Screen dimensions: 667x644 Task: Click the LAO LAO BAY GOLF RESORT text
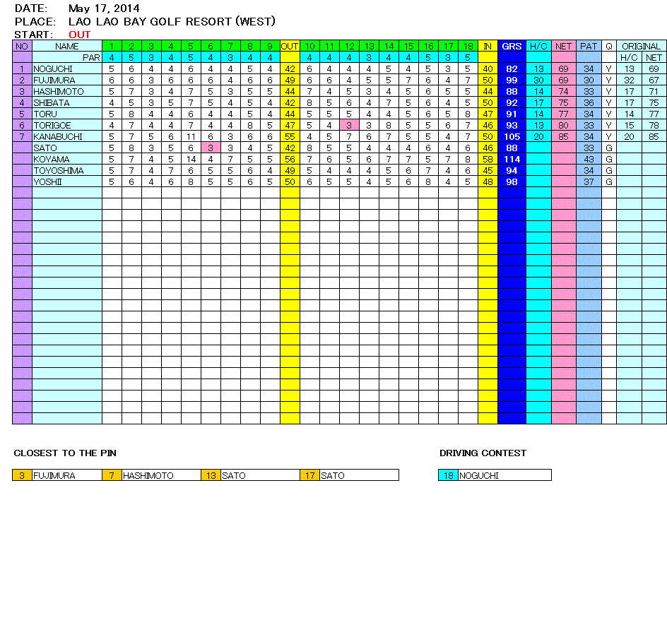[172, 22]
